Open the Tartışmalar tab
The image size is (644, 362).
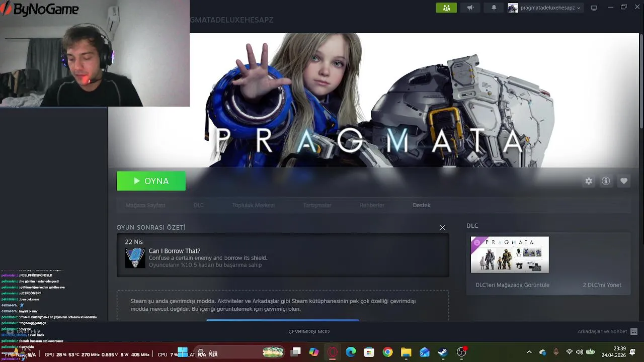click(317, 205)
